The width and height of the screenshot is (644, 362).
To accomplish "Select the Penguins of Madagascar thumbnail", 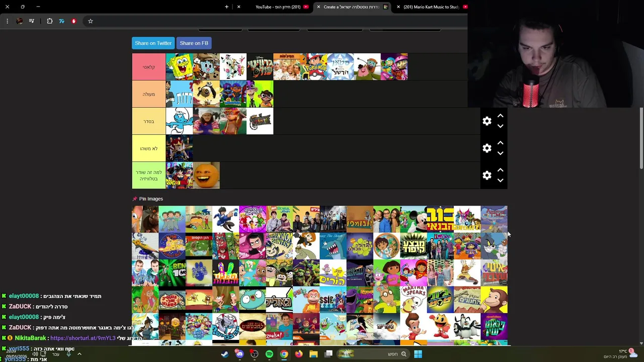I will (x=467, y=326).
